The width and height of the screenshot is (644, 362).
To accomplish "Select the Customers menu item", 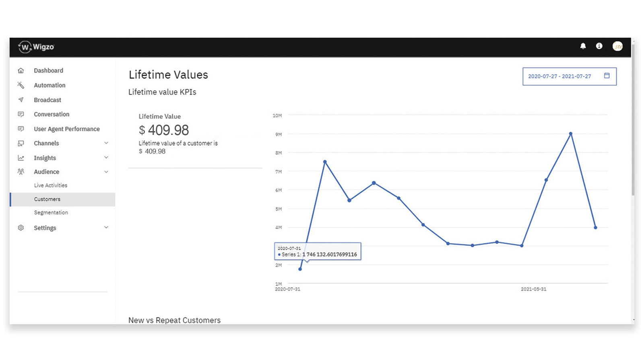I will tap(47, 199).
